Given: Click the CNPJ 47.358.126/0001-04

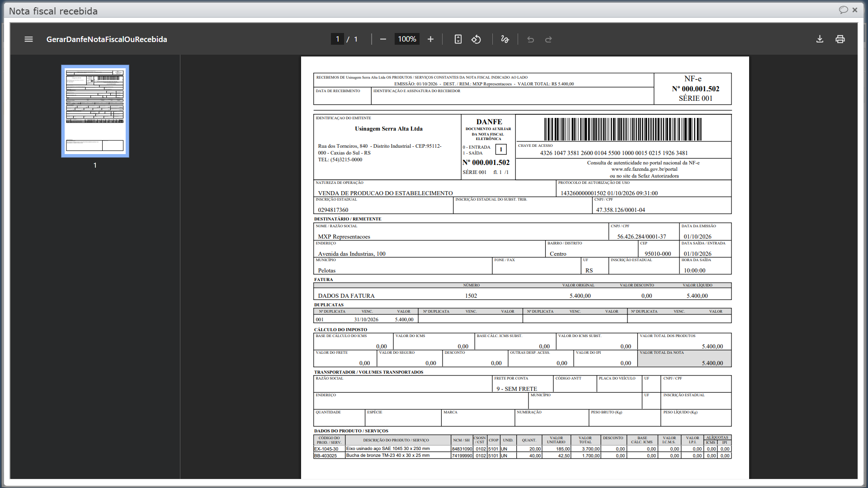Looking at the screenshot, I should click(x=620, y=210).
